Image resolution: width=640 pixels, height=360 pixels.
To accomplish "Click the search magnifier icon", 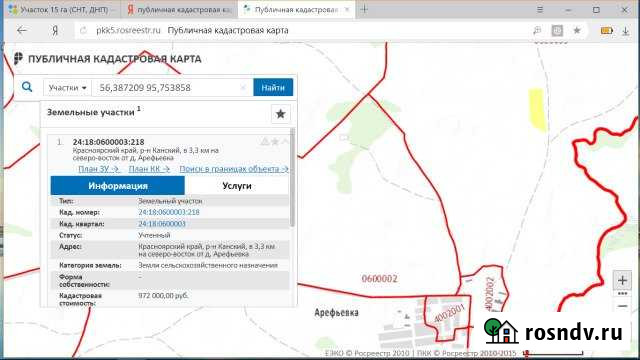I will point(27,87).
